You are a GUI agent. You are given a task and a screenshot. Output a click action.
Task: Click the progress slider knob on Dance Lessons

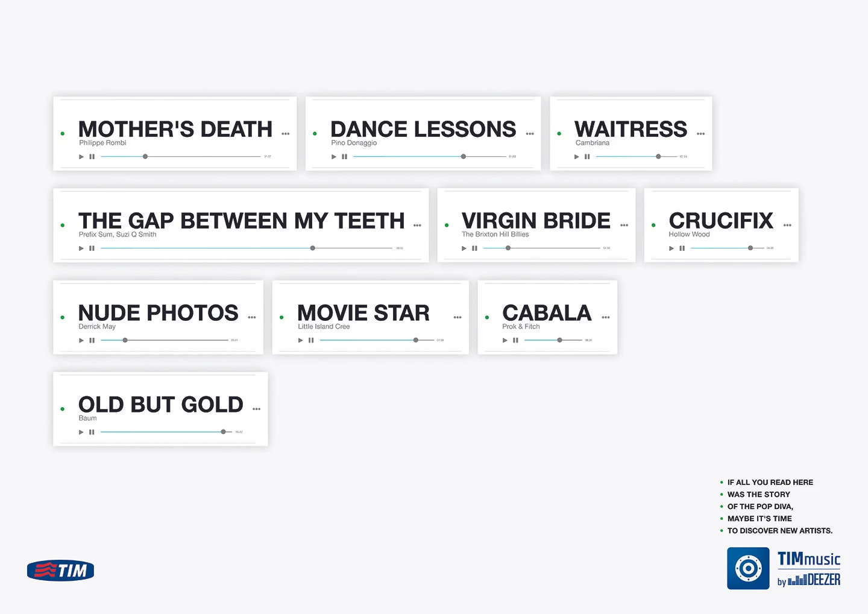coord(464,157)
